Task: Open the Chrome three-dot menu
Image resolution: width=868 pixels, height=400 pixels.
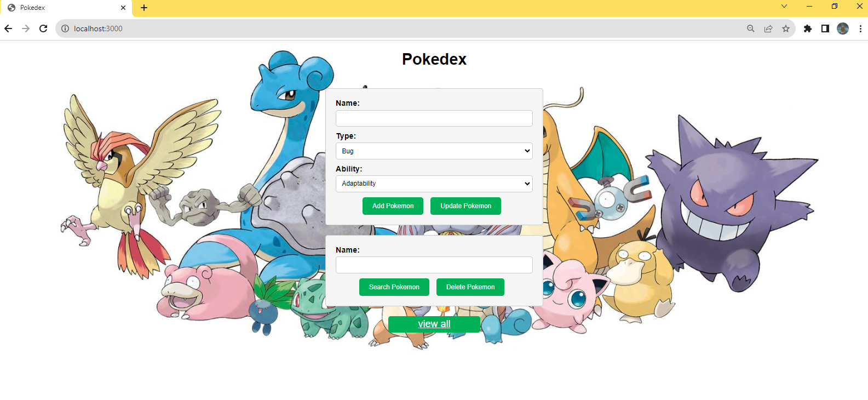Action: click(860, 28)
